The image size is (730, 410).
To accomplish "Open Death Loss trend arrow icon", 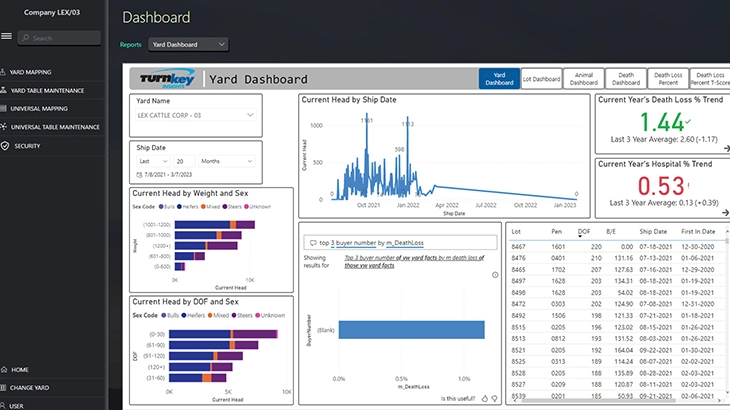I will pos(726,148).
